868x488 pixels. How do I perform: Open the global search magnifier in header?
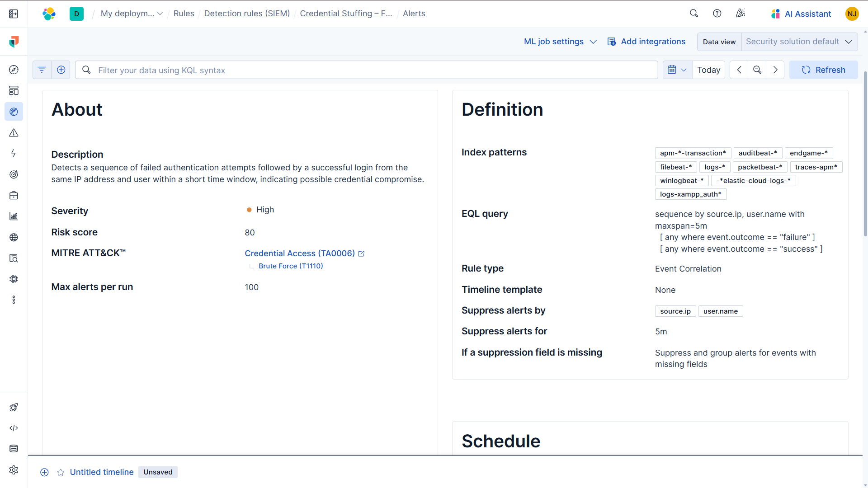tap(694, 13)
